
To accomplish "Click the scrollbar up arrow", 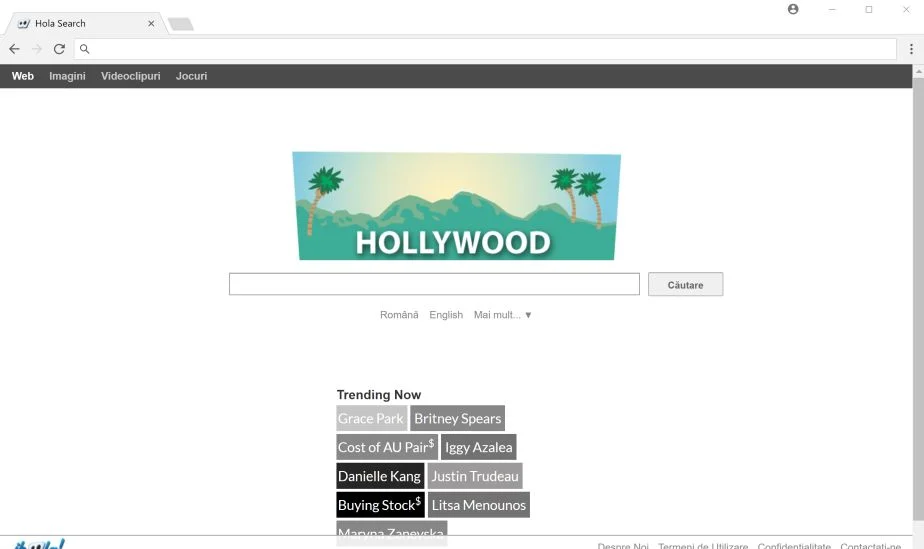I will tap(918, 71).
